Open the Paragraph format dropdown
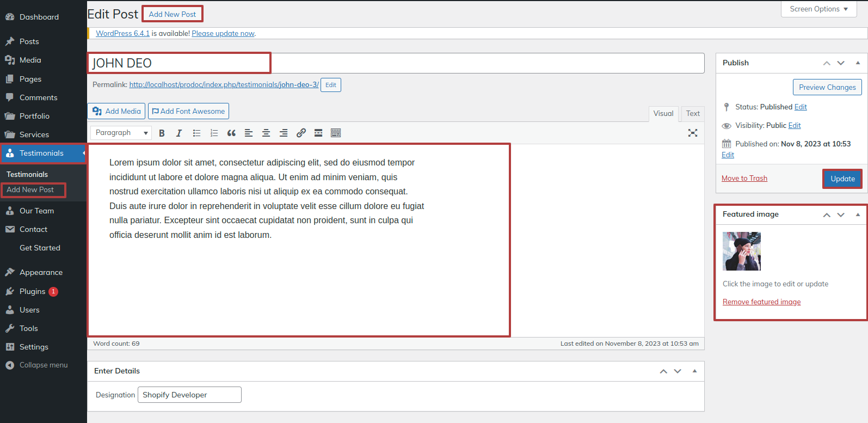868x423 pixels. [x=121, y=133]
